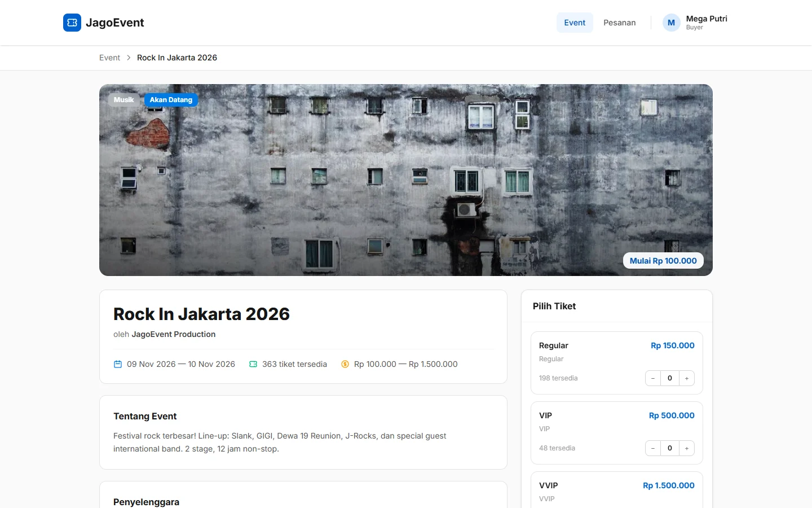This screenshot has height=508, width=812.
Task: Click the VIP ticket quantity field
Action: coord(670,448)
